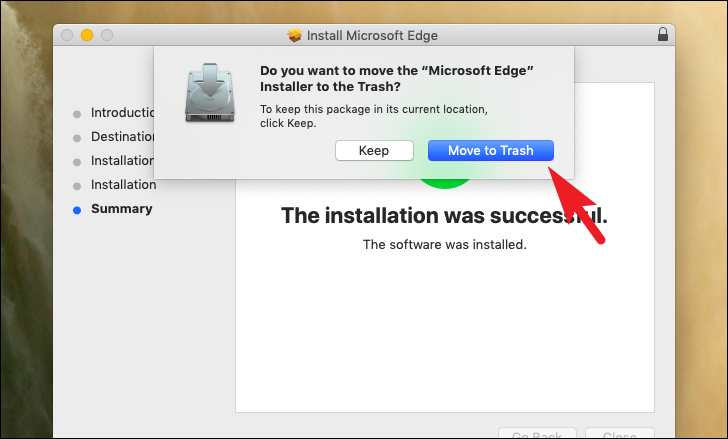Click "The software was installed." text

445,245
